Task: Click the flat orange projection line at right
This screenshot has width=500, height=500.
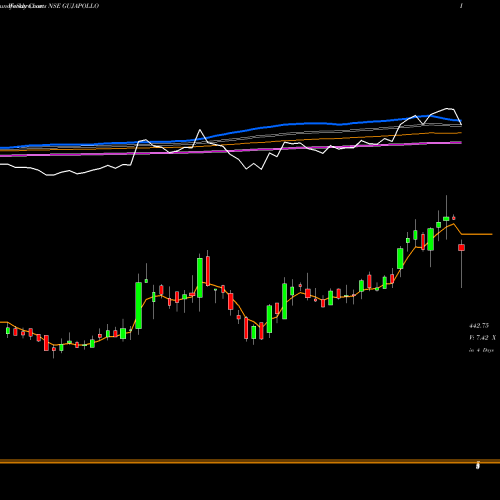Action: coord(477,234)
